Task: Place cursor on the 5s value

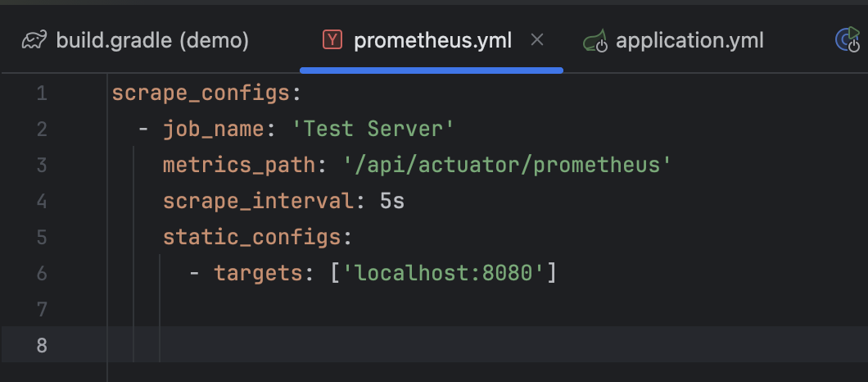Action: [392, 202]
